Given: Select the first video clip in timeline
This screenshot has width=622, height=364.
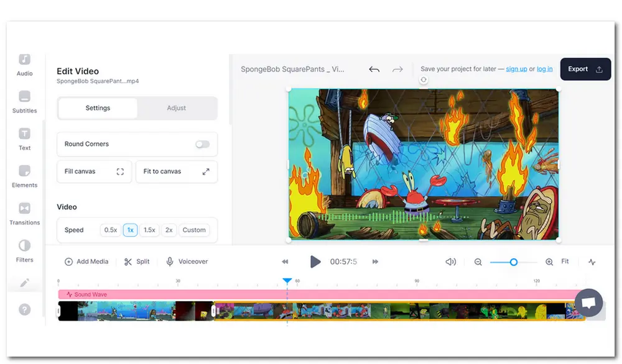Looking at the screenshot, I should [x=136, y=311].
